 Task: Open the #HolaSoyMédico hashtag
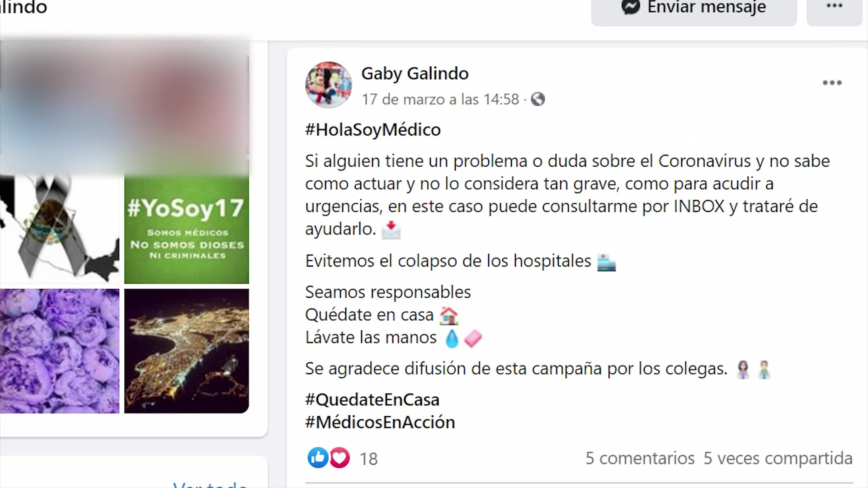373,130
